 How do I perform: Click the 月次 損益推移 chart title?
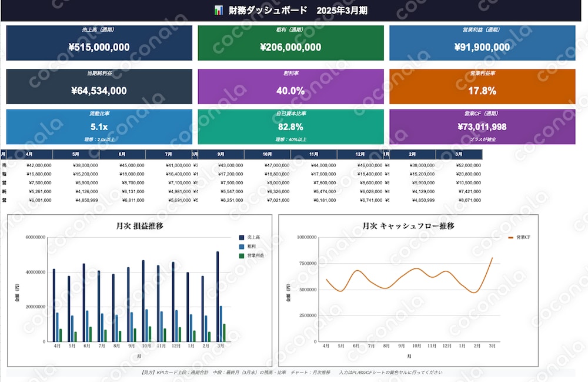[x=139, y=226]
